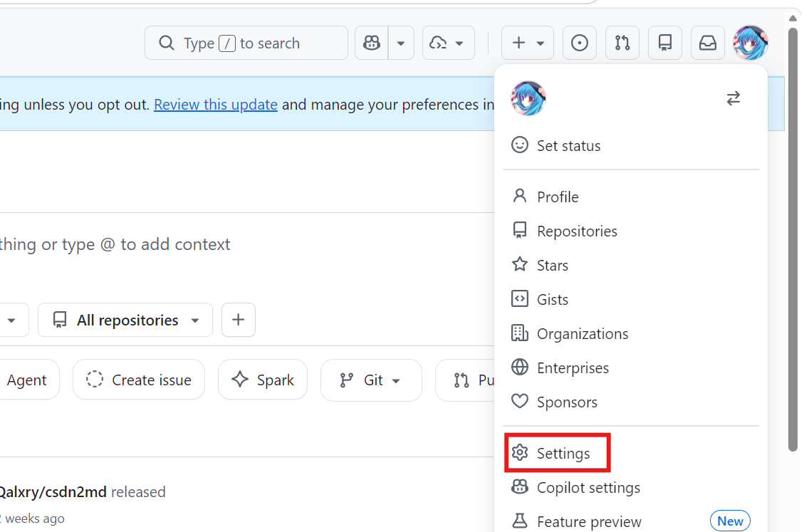
Task: Open the Copilot agents cloud menu
Action: pos(448,43)
